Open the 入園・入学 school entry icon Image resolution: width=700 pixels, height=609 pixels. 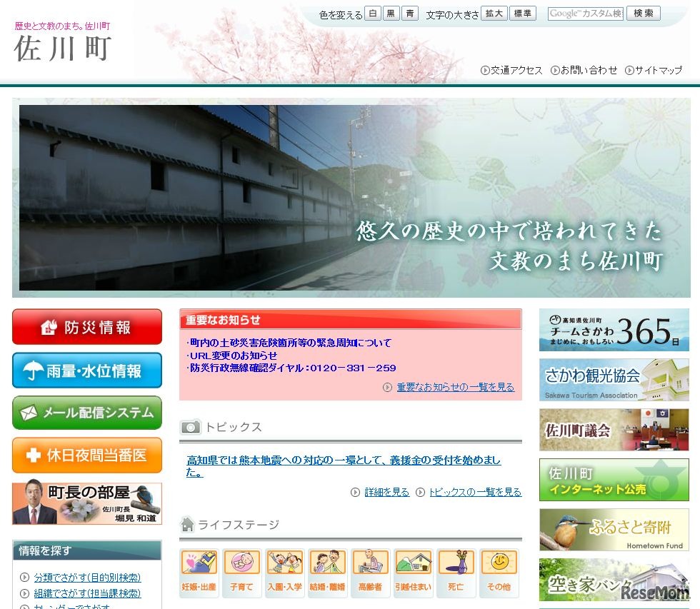tap(284, 571)
